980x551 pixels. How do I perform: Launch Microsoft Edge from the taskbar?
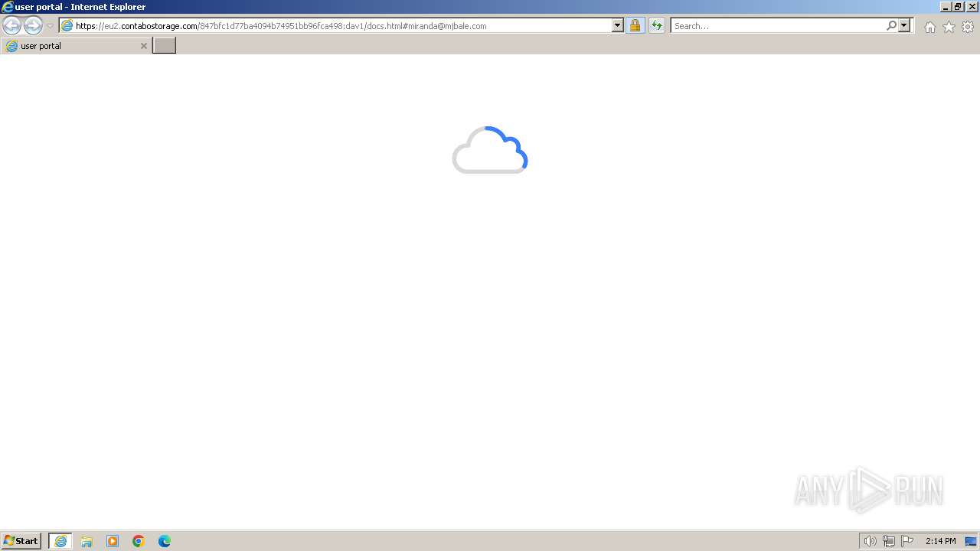point(165,541)
